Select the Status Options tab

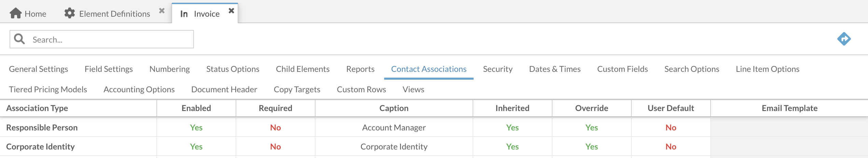pos(233,69)
